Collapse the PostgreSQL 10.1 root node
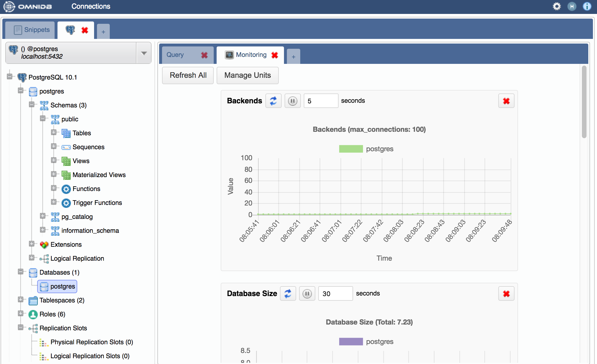 (x=10, y=77)
